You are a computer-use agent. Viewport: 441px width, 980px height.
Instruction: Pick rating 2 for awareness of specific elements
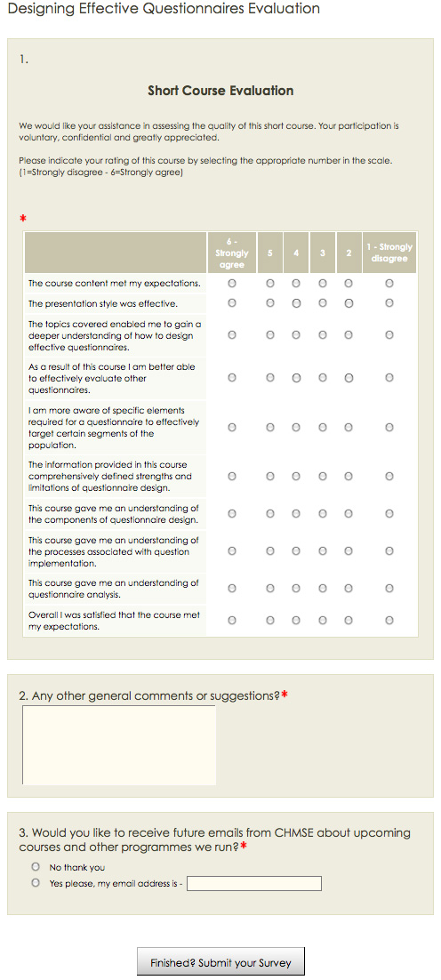point(349,428)
